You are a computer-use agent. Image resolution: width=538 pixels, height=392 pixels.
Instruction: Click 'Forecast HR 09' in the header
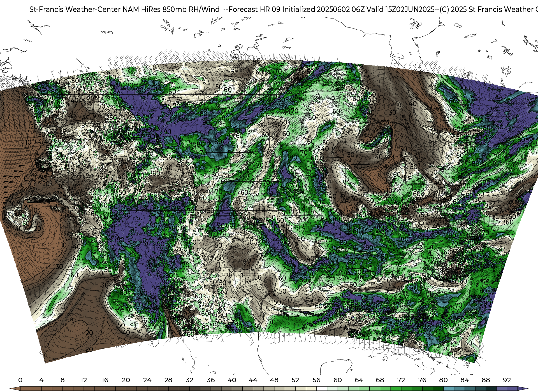tap(254, 10)
